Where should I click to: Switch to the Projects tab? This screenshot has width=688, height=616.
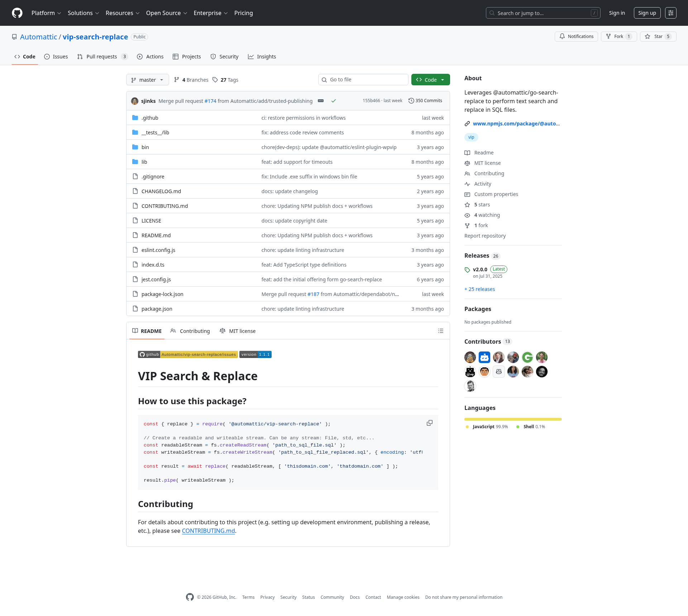pyautogui.click(x=187, y=57)
